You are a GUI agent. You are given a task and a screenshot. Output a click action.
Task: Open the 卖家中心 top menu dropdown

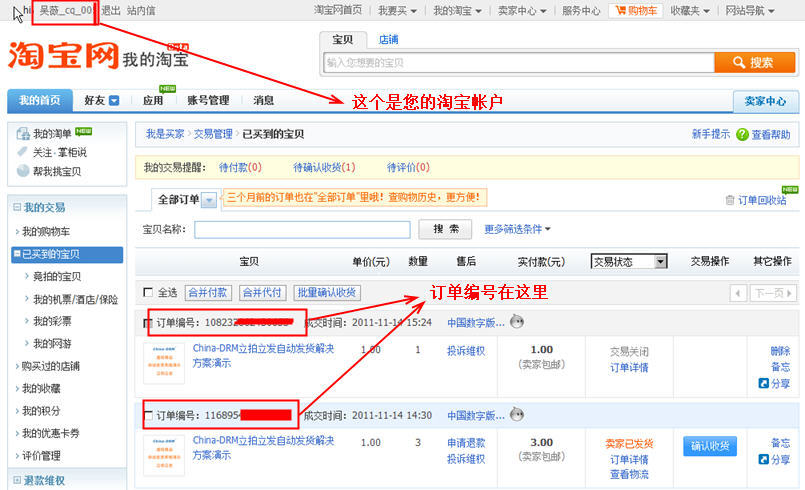(522, 10)
